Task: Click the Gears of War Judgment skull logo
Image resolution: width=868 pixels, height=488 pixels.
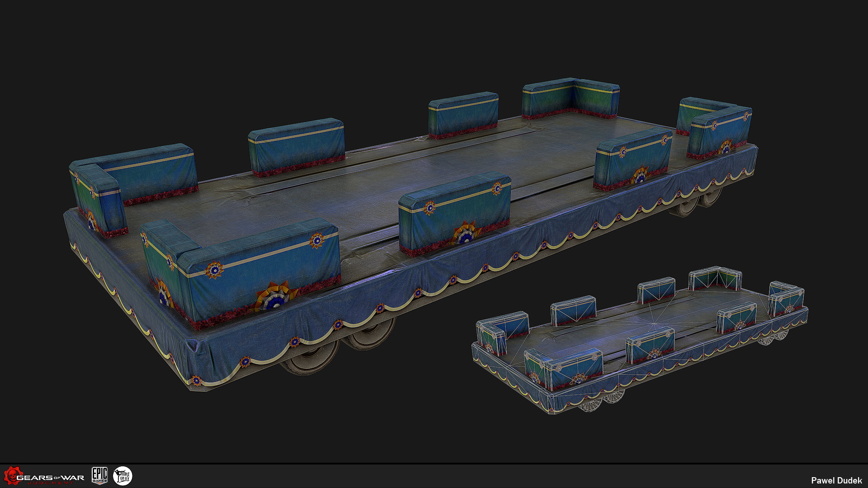Action: (x=12, y=475)
